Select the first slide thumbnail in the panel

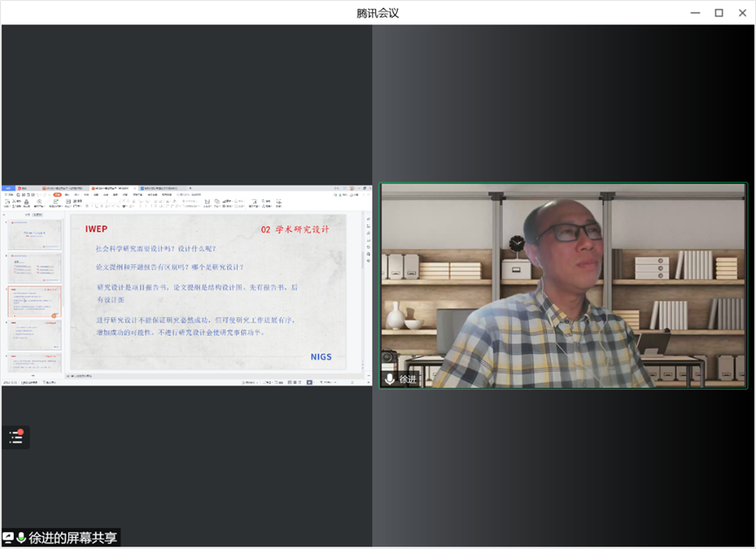[35, 234]
